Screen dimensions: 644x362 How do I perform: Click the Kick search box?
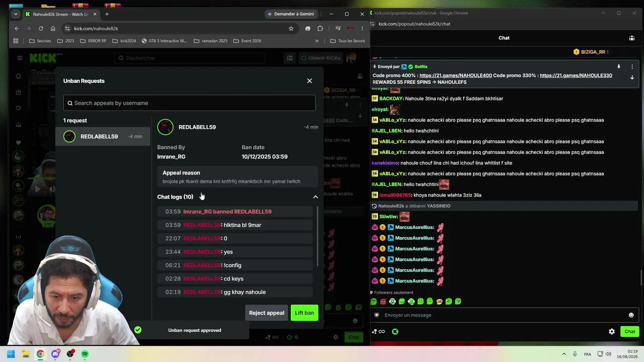pyautogui.click(x=189, y=58)
